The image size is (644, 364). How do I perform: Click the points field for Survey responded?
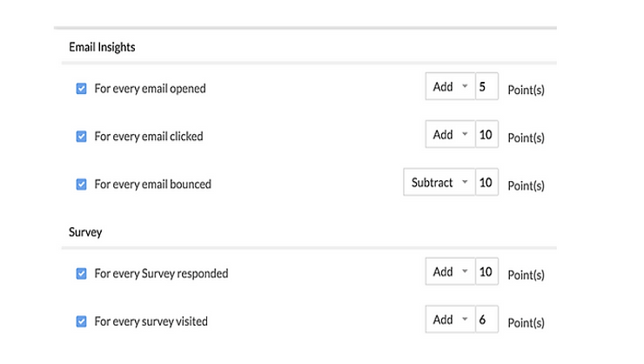[486, 273]
